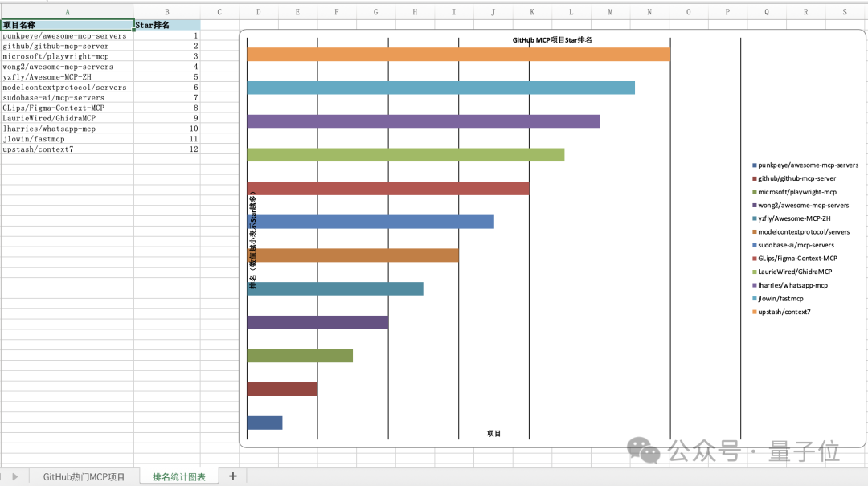Select column A header

pyautogui.click(x=67, y=11)
